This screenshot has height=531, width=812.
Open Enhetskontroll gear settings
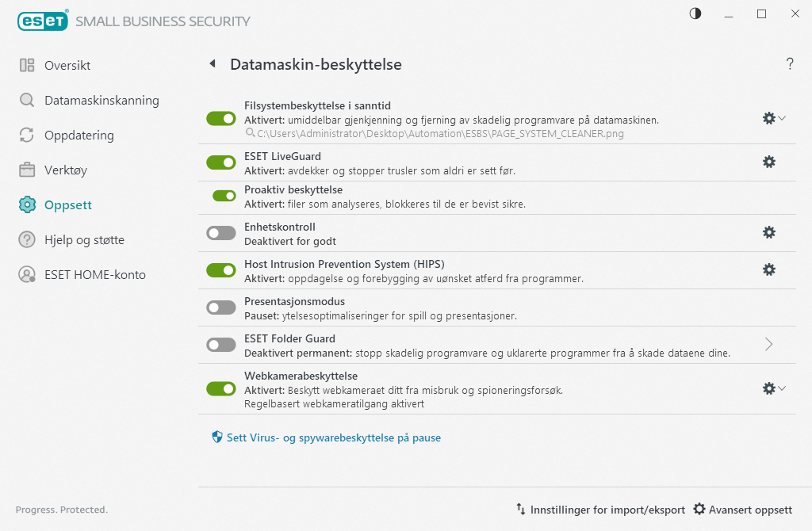[x=768, y=232]
